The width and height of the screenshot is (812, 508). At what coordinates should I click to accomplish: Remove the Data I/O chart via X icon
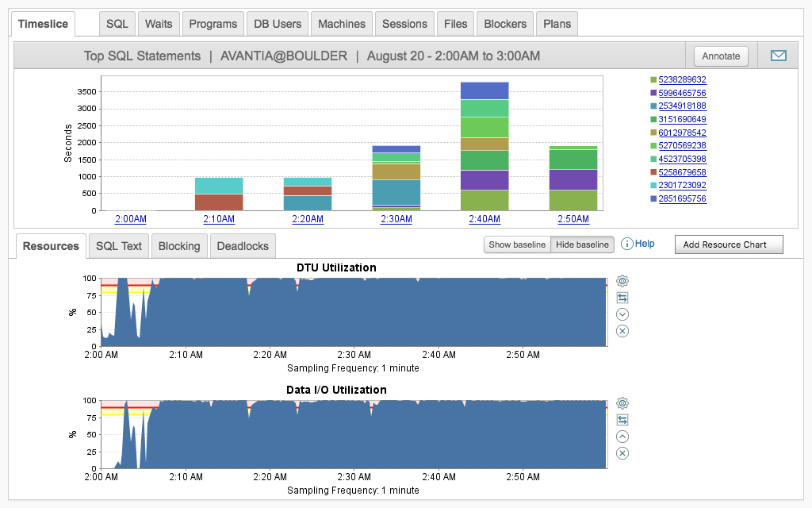[x=622, y=453]
